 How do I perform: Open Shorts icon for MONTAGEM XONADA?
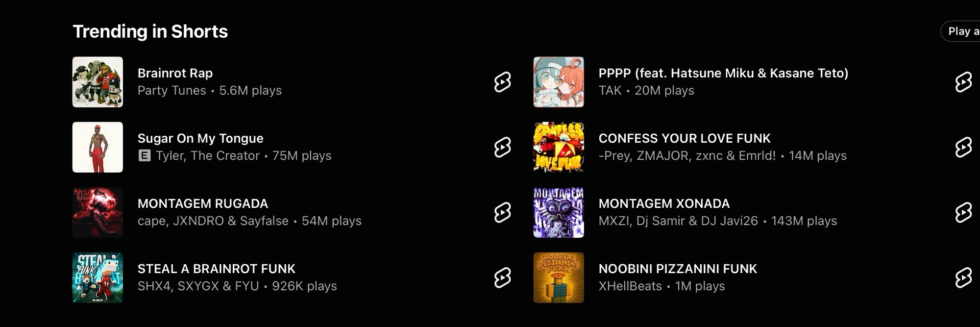point(963,212)
